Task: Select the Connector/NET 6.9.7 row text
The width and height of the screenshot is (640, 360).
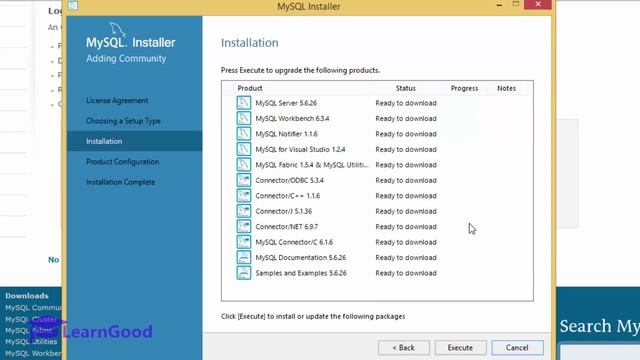Action: [x=287, y=227]
